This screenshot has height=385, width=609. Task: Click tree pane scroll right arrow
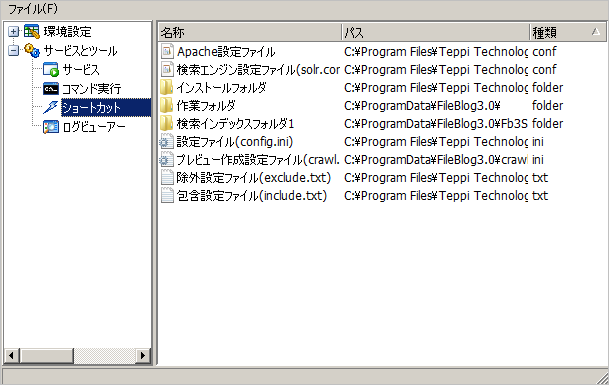tap(143, 355)
